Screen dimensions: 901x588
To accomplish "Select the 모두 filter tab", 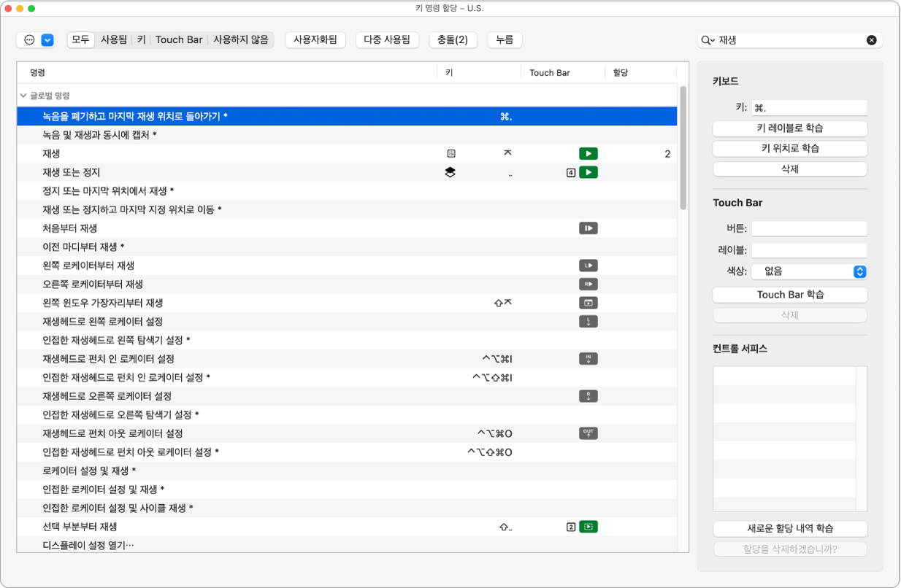I will [x=80, y=40].
